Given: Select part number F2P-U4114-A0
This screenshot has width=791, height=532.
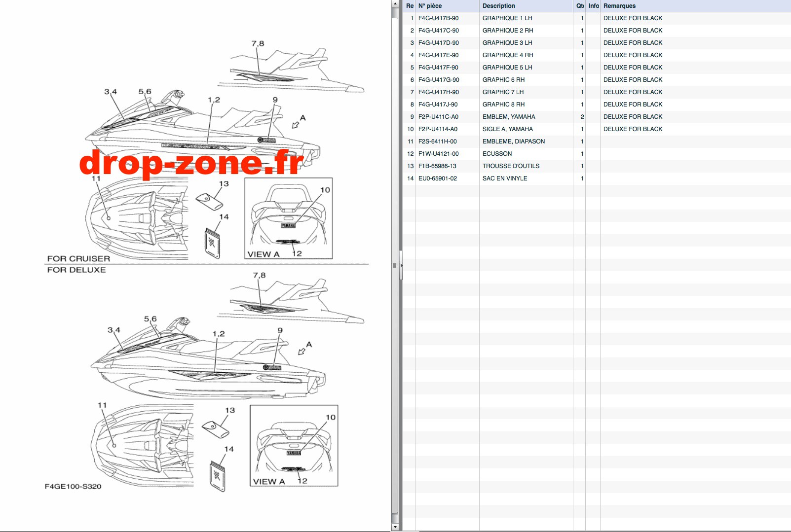Looking at the screenshot, I should click(438, 129).
